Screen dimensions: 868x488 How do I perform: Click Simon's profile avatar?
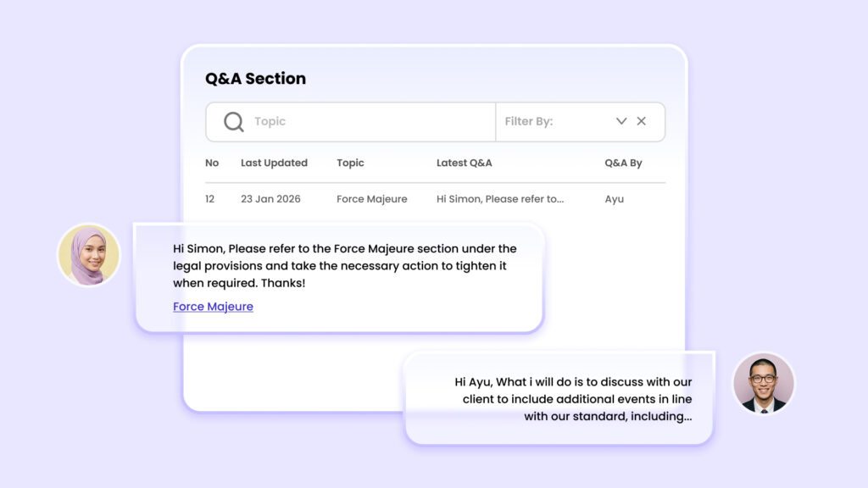pyautogui.click(x=763, y=383)
